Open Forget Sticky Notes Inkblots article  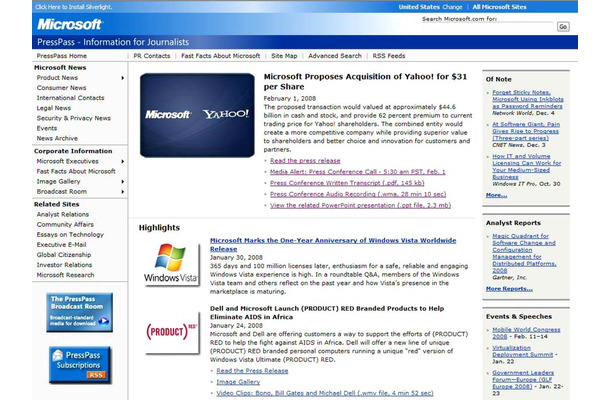coord(528,99)
